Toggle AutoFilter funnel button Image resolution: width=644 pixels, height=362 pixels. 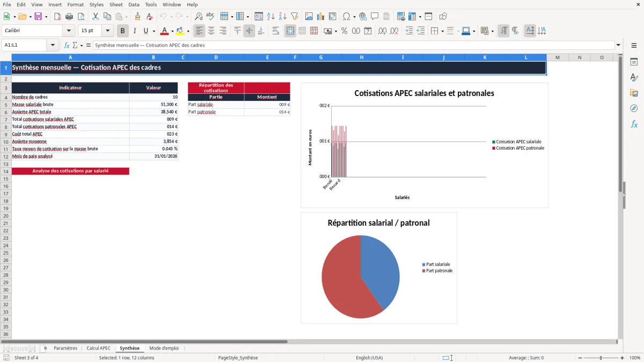295,17
